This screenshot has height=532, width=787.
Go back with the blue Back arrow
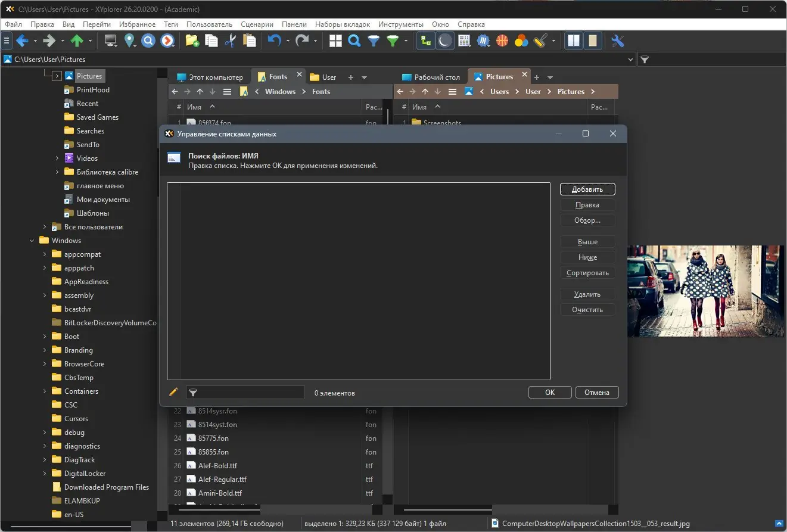point(22,41)
